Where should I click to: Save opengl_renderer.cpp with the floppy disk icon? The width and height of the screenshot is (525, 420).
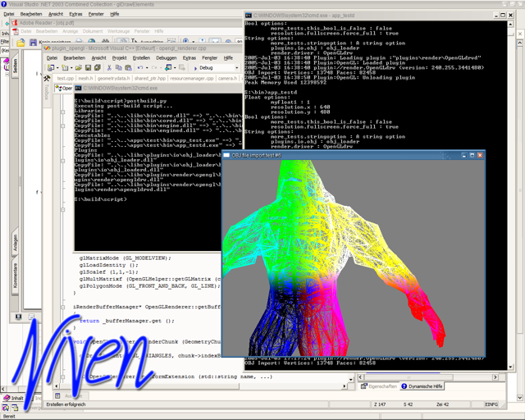[x=88, y=68]
